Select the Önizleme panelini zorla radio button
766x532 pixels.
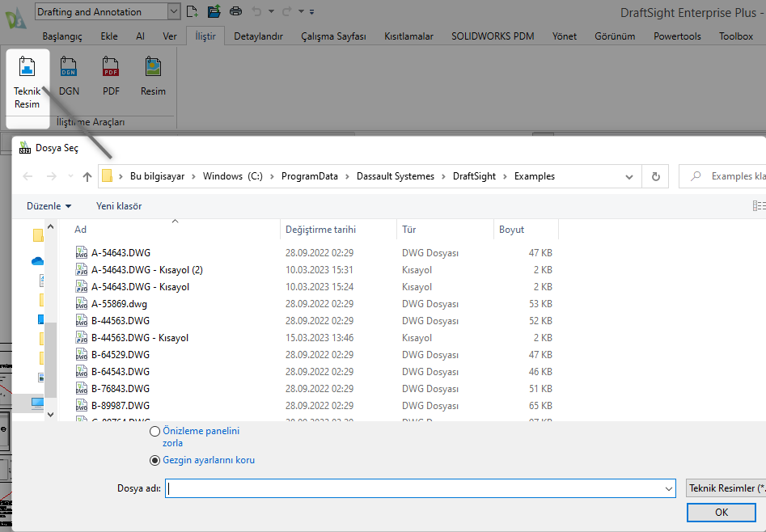(x=154, y=432)
